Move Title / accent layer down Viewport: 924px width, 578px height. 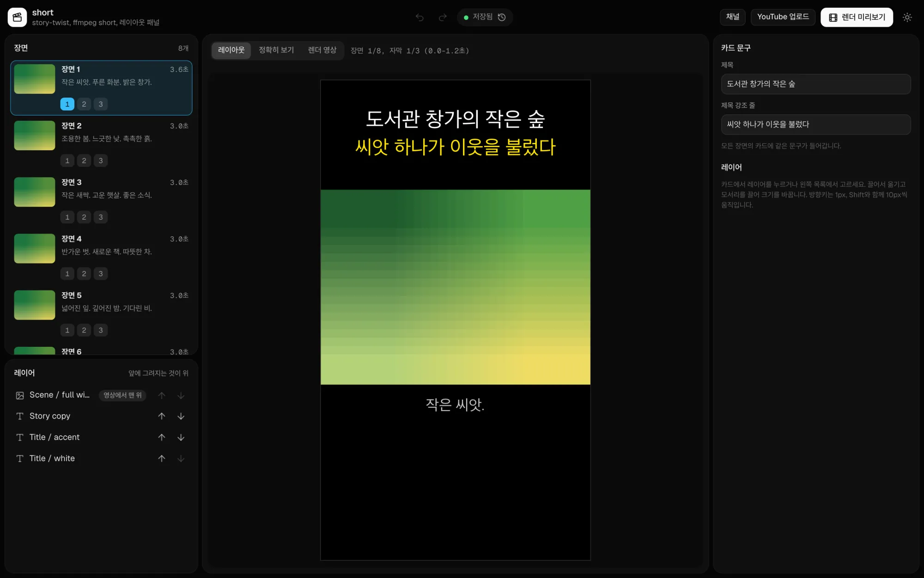point(181,437)
